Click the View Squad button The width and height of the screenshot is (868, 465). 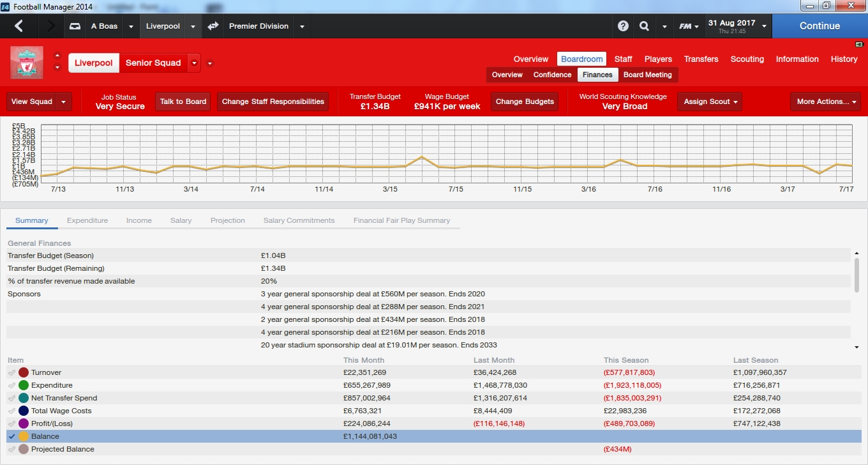[x=32, y=102]
